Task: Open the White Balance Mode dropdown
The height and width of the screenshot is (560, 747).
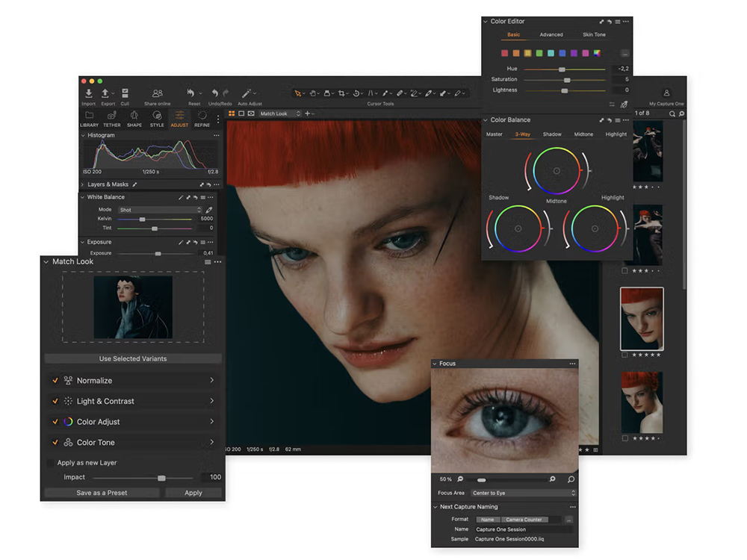Action: point(159,210)
